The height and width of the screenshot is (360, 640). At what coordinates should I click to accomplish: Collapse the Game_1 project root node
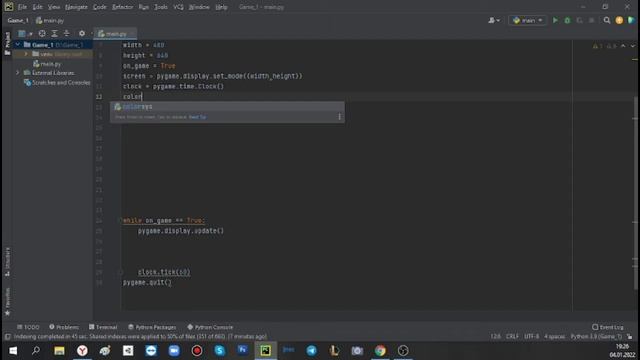[18, 44]
